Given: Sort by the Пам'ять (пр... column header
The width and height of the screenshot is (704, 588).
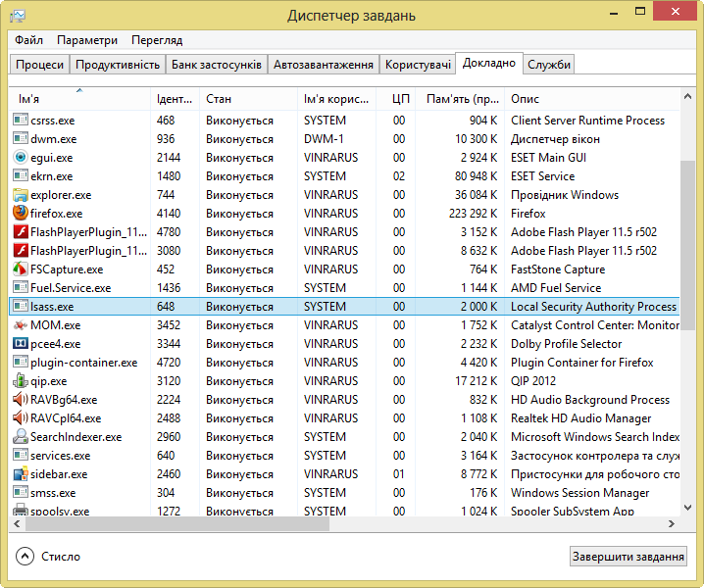Looking at the screenshot, I should [460, 99].
